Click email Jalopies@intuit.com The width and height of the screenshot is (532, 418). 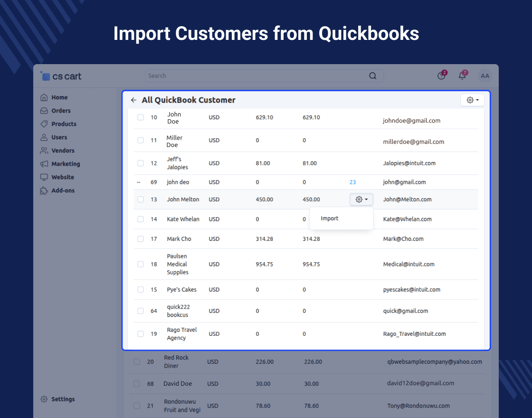[x=409, y=163]
